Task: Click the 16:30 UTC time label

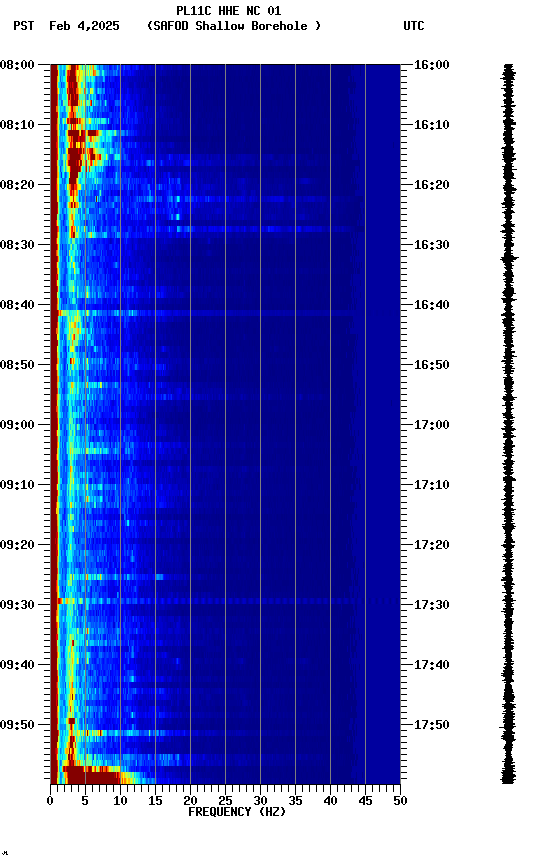Action: tap(432, 245)
